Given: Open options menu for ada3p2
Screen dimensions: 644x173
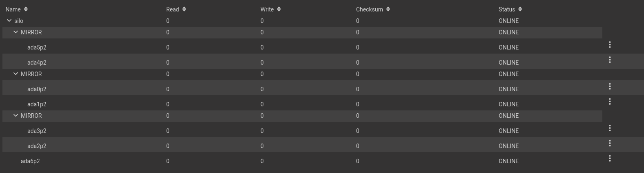Looking at the screenshot, I should pos(610,128).
